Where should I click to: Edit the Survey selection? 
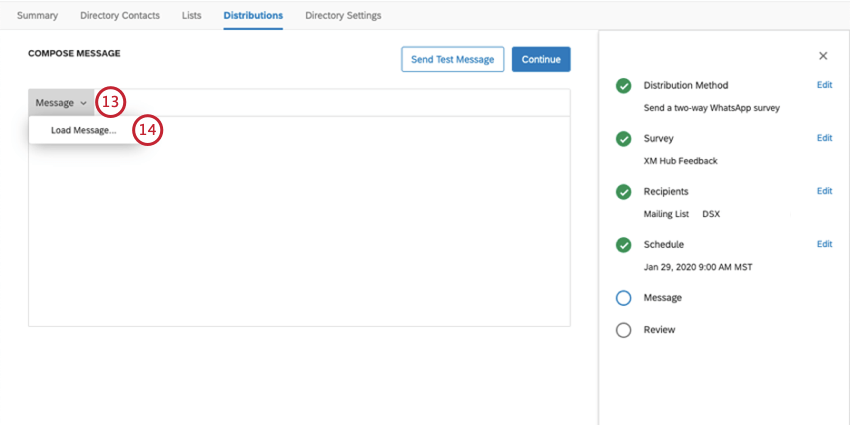click(x=825, y=138)
